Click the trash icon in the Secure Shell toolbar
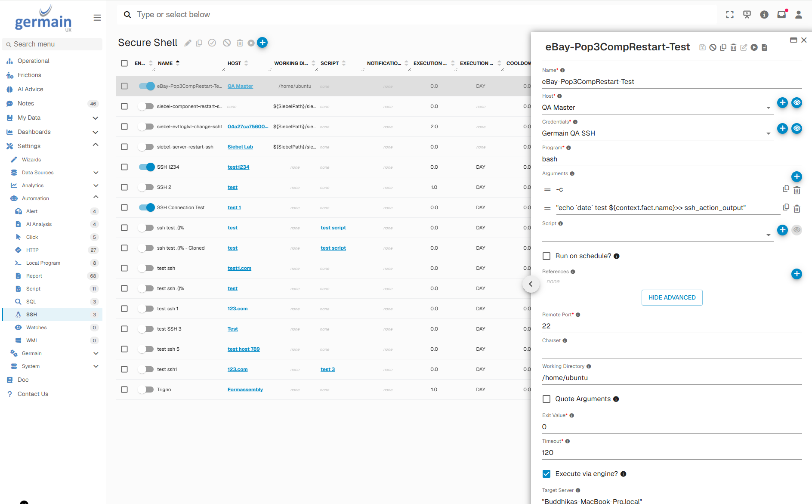The height and width of the screenshot is (504, 812). pos(240,43)
